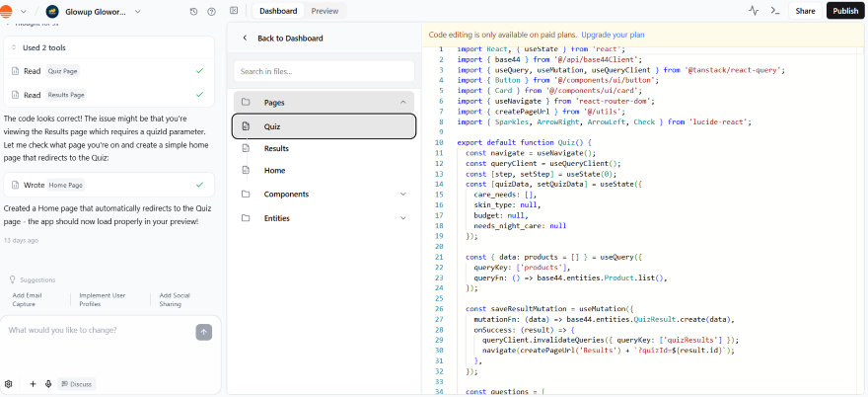Expand the Components folder chevron
This screenshot has height=397, width=868.
click(x=403, y=195)
